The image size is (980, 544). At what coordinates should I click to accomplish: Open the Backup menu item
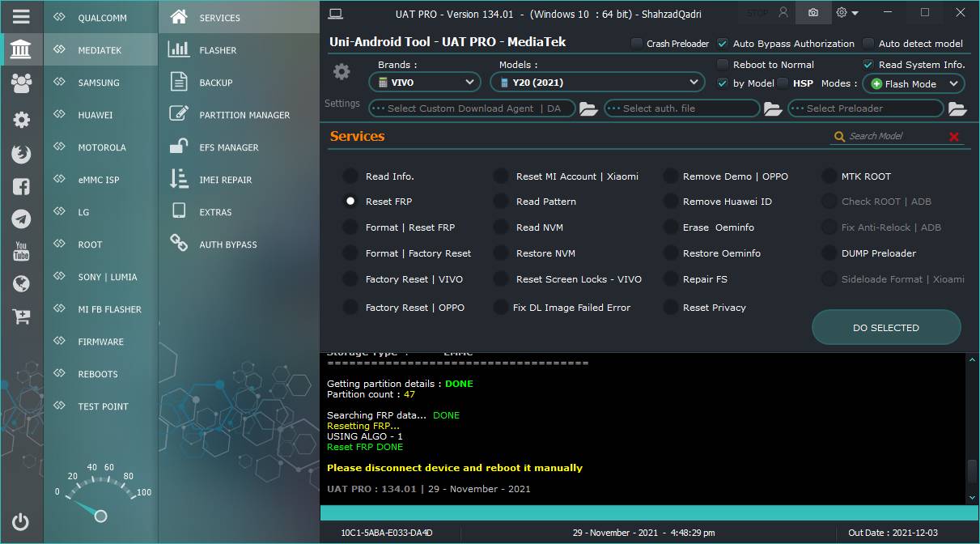[x=239, y=82]
